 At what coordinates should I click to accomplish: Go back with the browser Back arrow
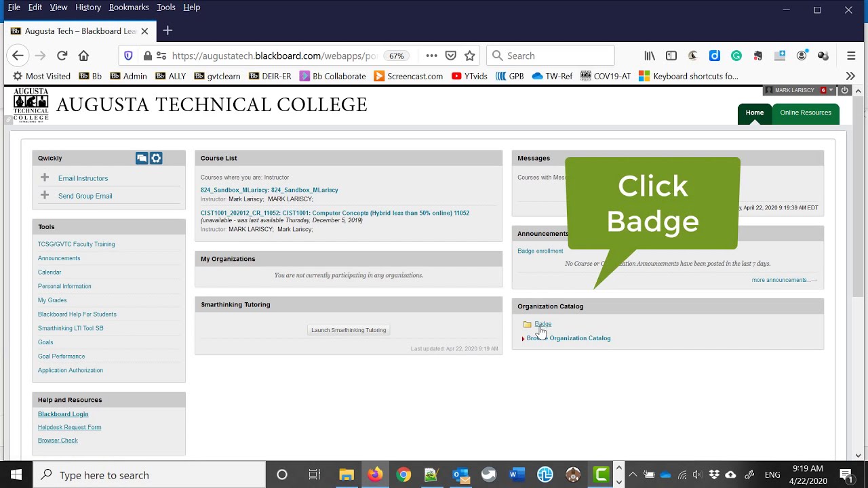coord(18,56)
